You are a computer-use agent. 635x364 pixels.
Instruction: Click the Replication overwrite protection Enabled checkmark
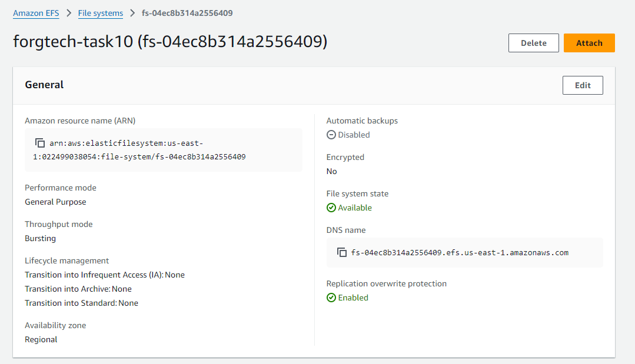331,298
